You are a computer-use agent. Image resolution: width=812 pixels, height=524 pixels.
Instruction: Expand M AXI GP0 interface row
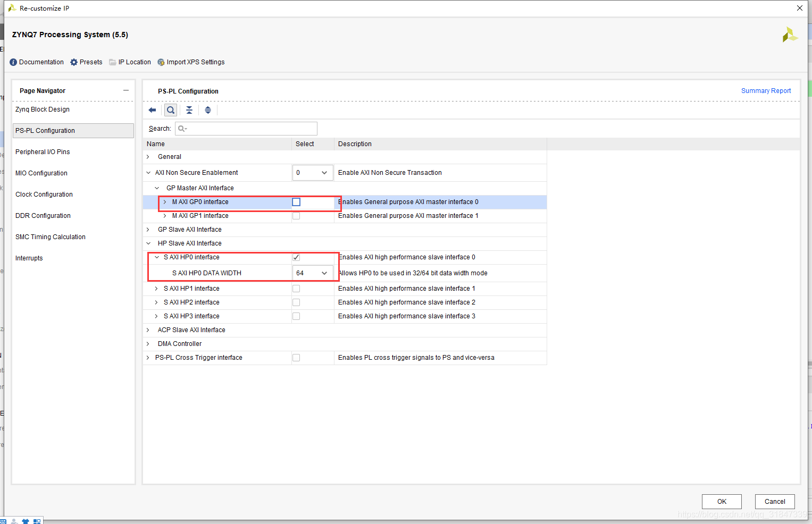click(165, 202)
